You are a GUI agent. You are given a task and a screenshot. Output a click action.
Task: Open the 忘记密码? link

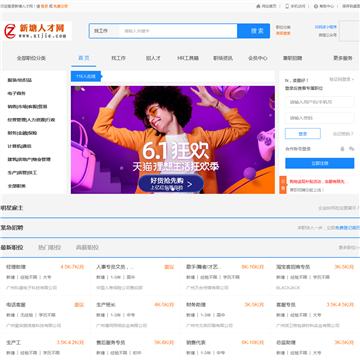pyautogui.click(x=343, y=134)
